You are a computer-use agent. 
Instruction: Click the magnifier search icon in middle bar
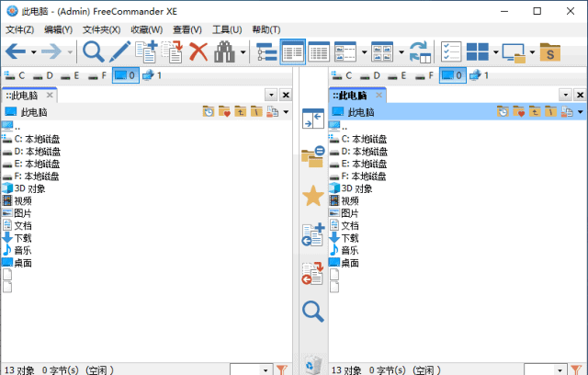click(313, 312)
